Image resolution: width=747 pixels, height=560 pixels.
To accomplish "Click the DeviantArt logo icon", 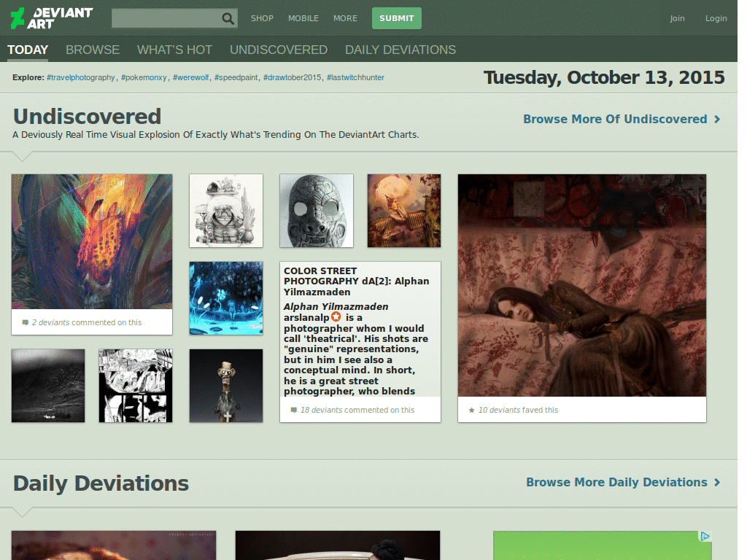I will (16, 17).
